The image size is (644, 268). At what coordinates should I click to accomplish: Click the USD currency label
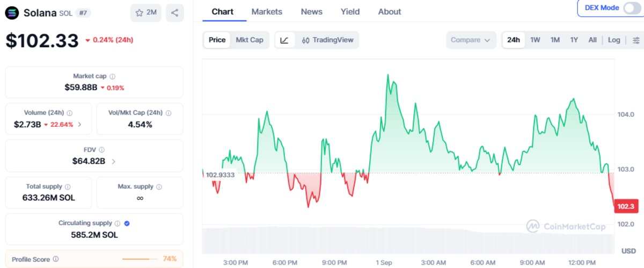[x=628, y=251]
